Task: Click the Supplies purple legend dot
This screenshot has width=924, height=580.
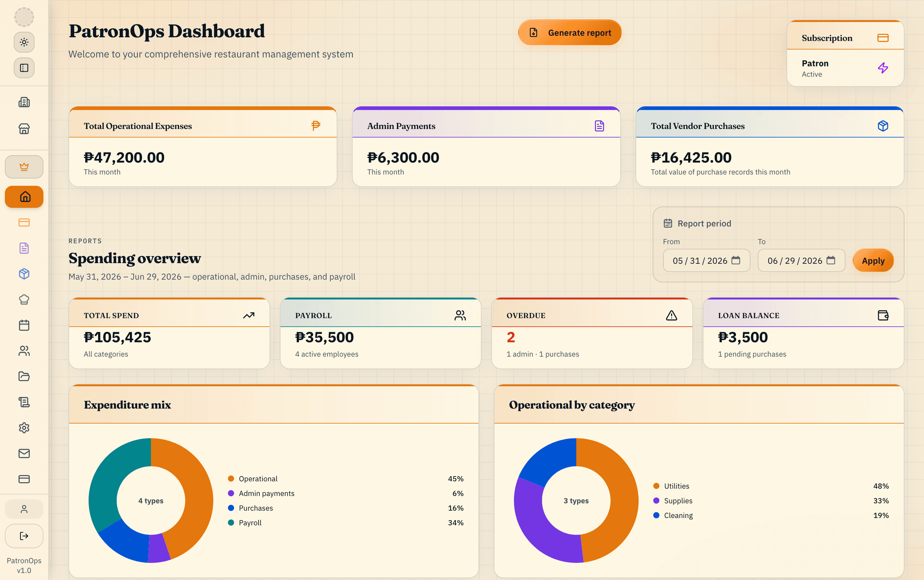Action: (656, 501)
